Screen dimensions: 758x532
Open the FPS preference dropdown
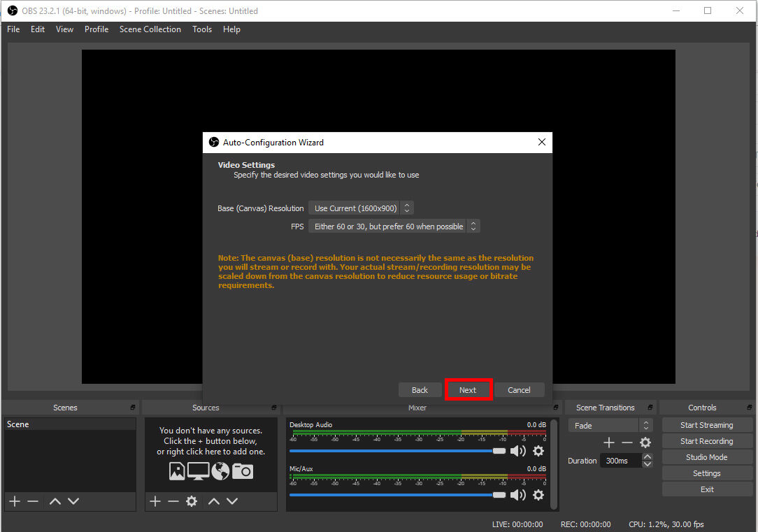click(394, 227)
